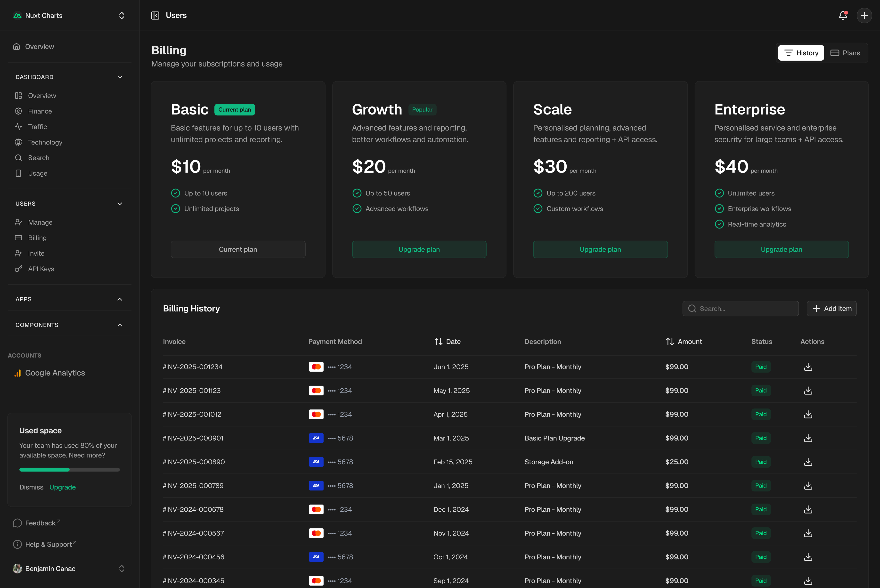Expand the APPS section
Image resolution: width=880 pixels, height=588 pixels.
tap(120, 299)
